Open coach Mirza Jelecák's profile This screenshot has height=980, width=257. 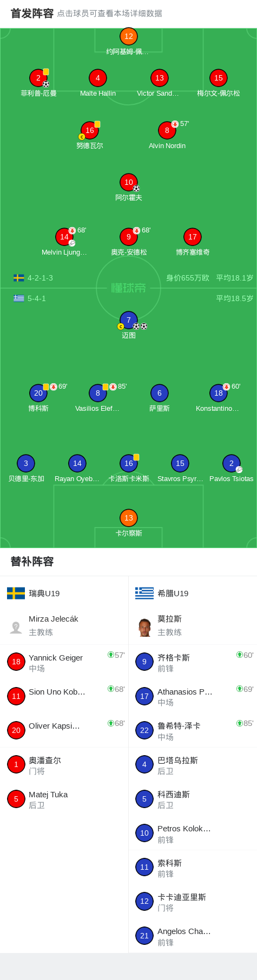64,625
